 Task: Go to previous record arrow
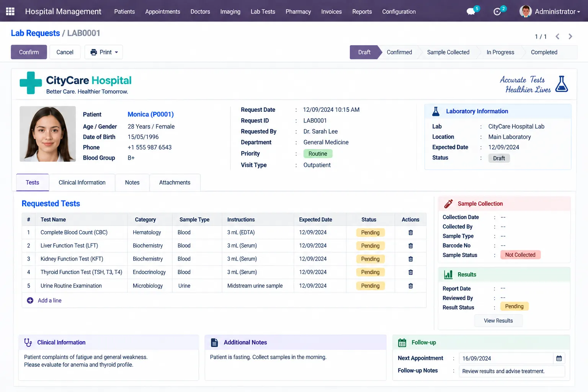[x=557, y=36]
